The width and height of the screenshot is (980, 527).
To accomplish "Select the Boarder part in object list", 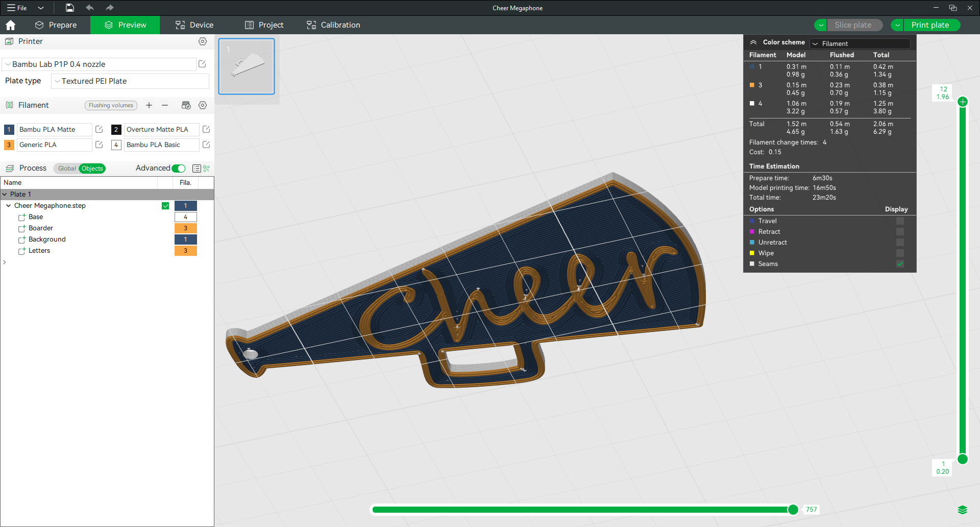I will pos(41,228).
